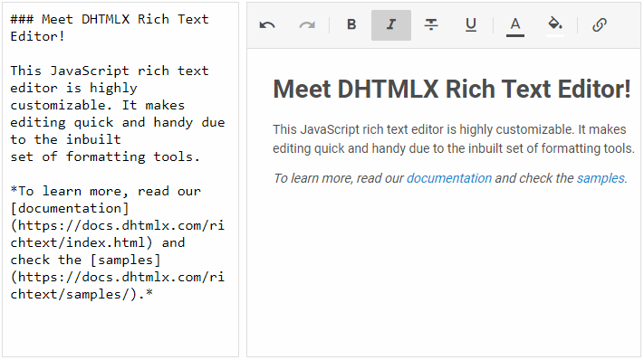Click the markdown line '### Meet DHTMLX Rich Text'
The width and height of the screenshot is (644, 360).
click(110, 19)
